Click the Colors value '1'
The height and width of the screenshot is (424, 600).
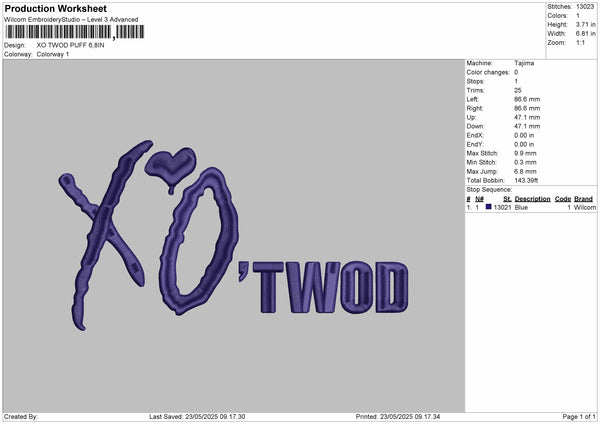point(578,16)
